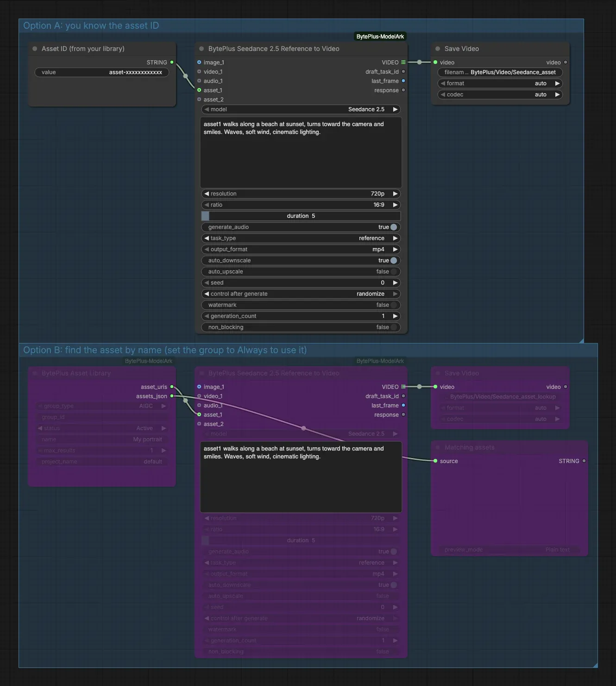Viewport: 616px width, 686px height.
Task: Increase the seed value arrow in Option A
Action: coord(395,283)
